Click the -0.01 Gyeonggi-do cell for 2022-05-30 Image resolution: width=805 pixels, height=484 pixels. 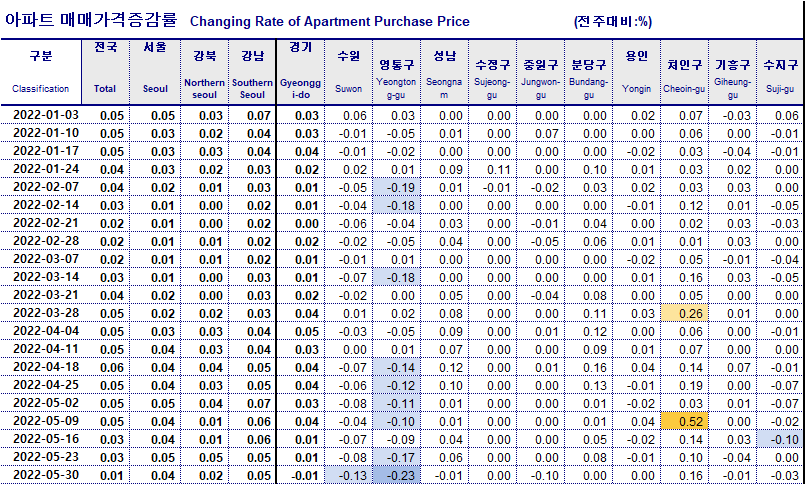[301, 475]
